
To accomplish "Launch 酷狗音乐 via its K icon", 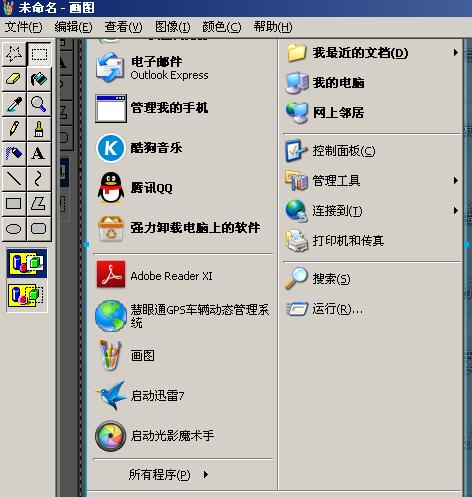I will [111, 148].
